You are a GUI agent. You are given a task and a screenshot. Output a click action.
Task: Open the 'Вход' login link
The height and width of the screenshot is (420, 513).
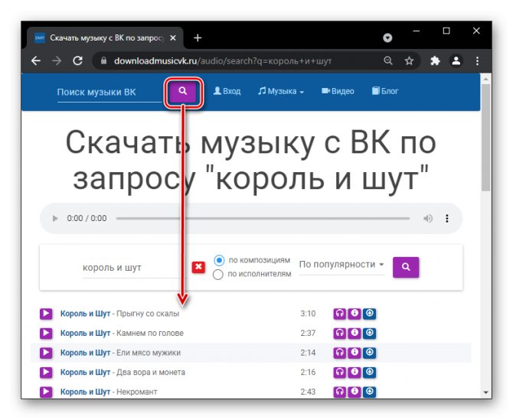click(227, 91)
